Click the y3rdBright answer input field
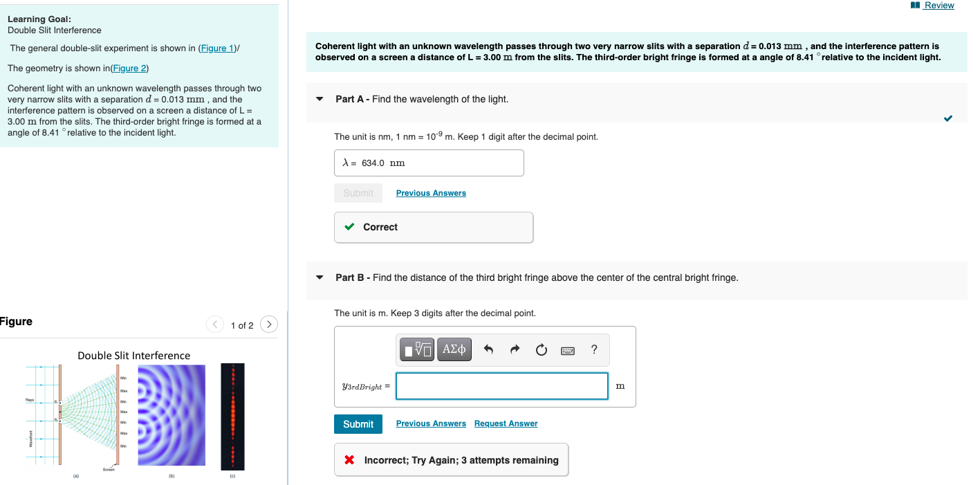 pyautogui.click(x=502, y=386)
